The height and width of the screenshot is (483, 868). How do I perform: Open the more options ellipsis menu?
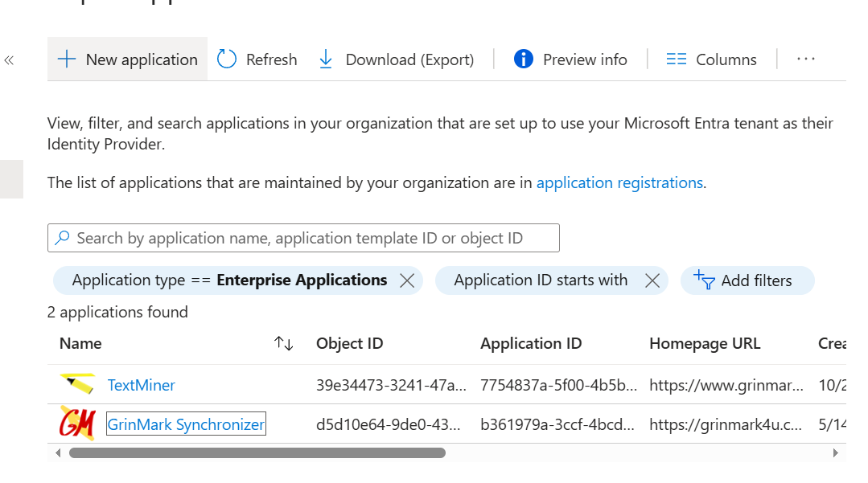[806, 59]
